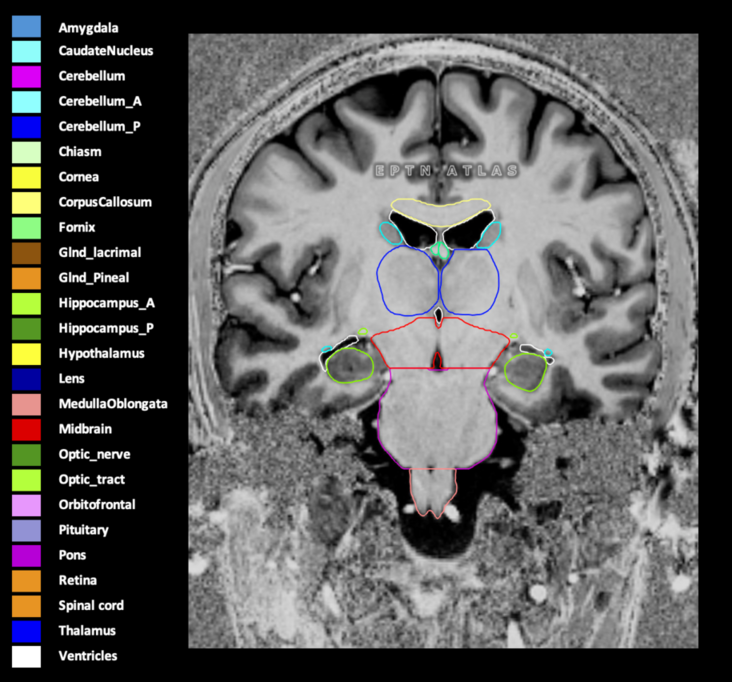732x682 pixels.
Task: Click inside the purple pons contour
Action: 438,418
